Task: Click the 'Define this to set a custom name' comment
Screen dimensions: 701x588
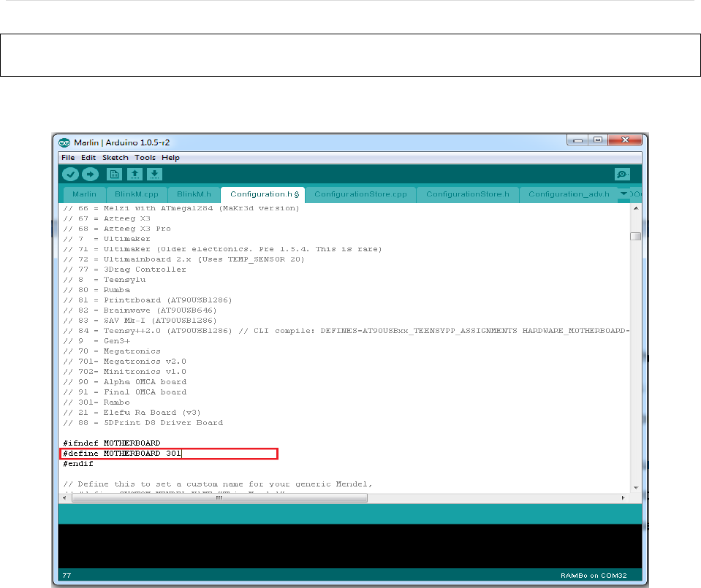Action: click(x=218, y=484)
